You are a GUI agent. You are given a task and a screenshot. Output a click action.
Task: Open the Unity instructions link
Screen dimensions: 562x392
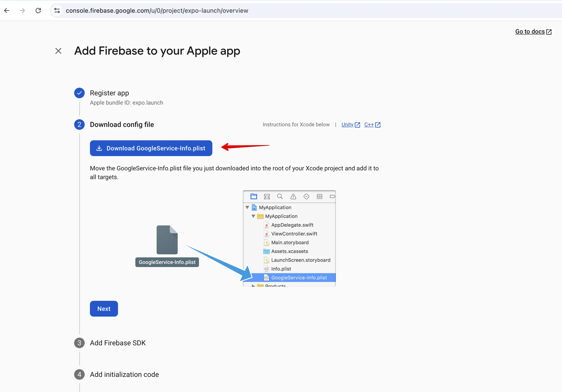(351, 125)
